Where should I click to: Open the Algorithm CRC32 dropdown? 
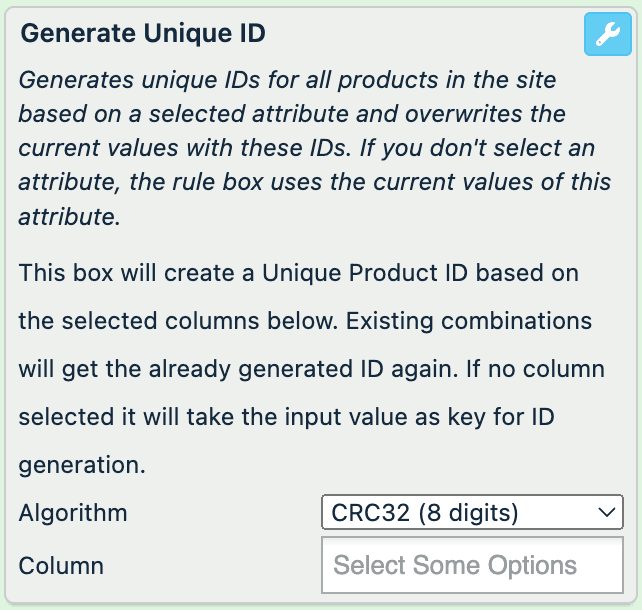click(x=471, y=513)
